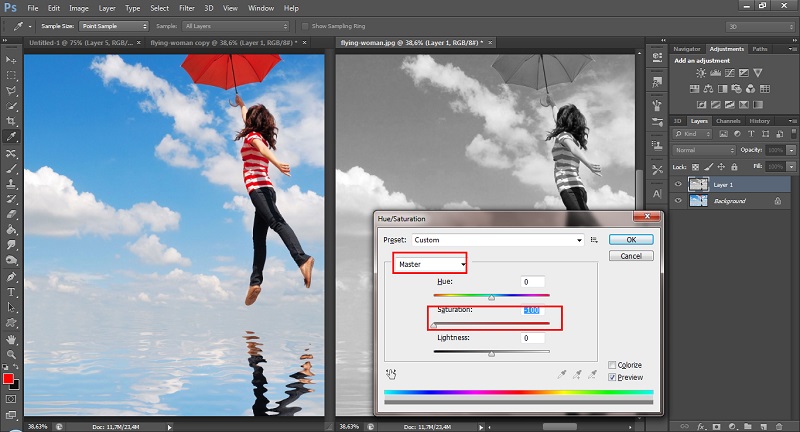
Task: Enable the Colorize checkbox
Action: 612,365
